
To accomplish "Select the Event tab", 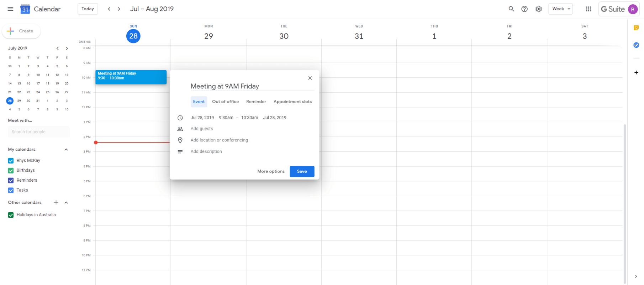I will click(x=199, y=102).
